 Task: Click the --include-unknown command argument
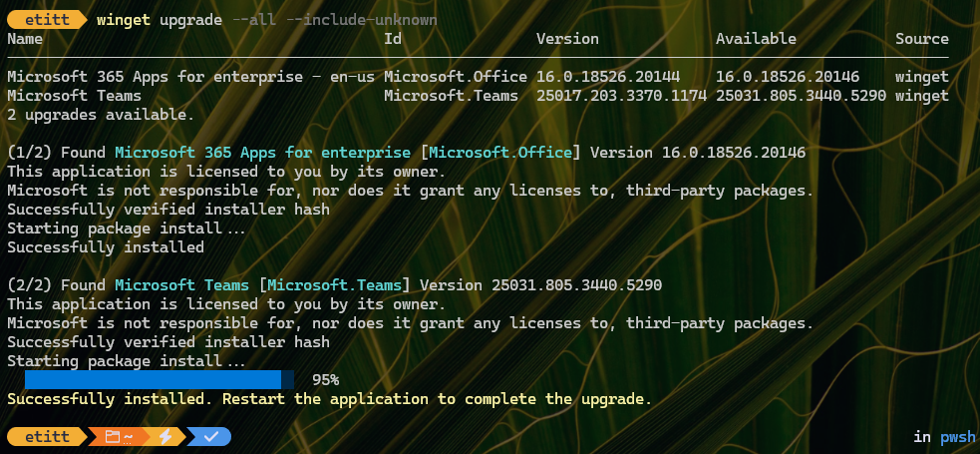(x=361, y=19)
